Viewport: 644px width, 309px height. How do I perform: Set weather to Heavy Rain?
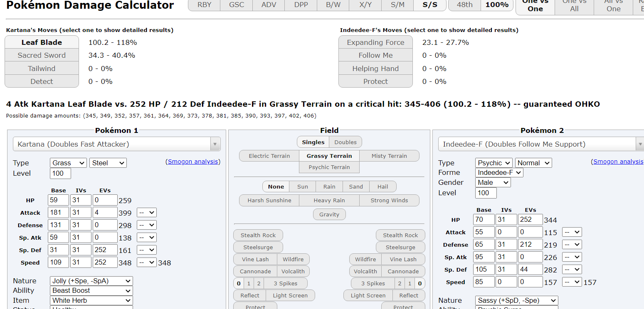coord(329,200)
